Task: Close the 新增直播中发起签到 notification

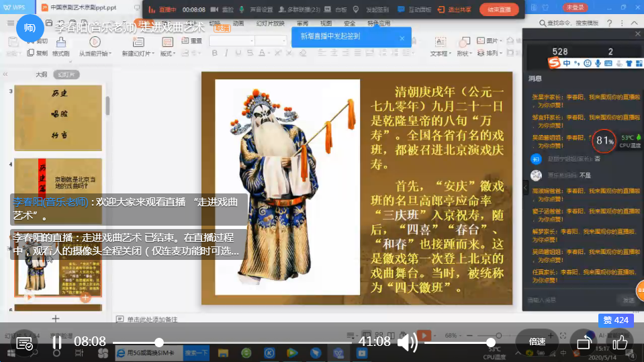Action: coord(402,38)
